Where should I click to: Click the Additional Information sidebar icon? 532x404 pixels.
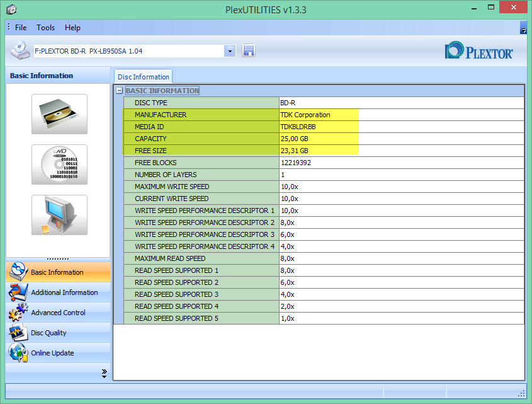click(18, 292)
